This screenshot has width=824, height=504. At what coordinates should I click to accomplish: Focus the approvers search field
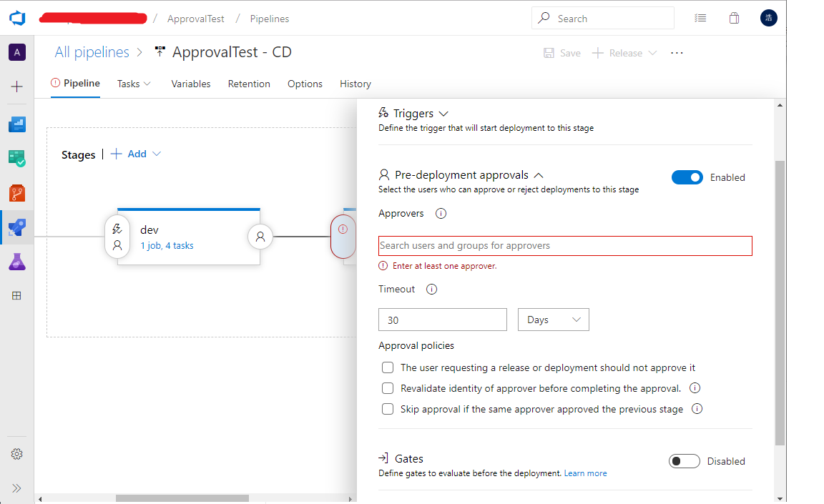565,246
